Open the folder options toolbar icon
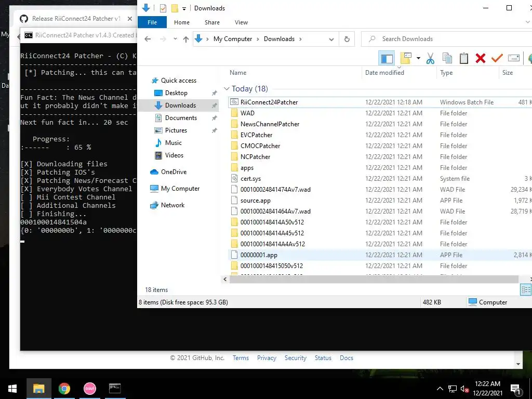This screenshot has height=399, width=532. (x=406, y=58)
